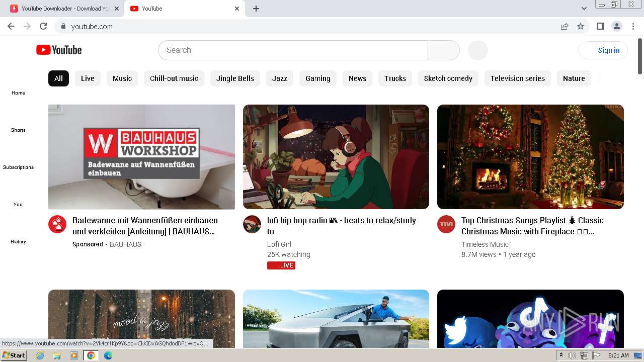Click the forward navigation arrow

coord(27,26)
